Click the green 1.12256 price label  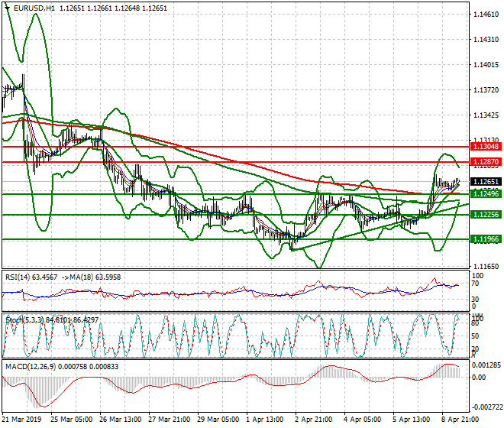pos(486,215)
